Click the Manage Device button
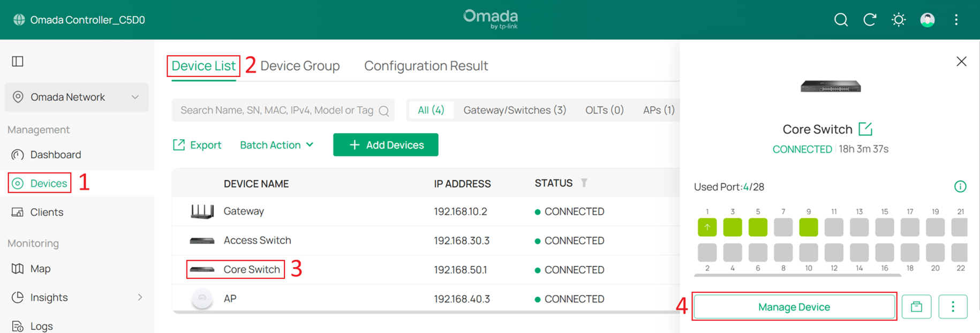The image size is (980, 333). pos(794,307)
